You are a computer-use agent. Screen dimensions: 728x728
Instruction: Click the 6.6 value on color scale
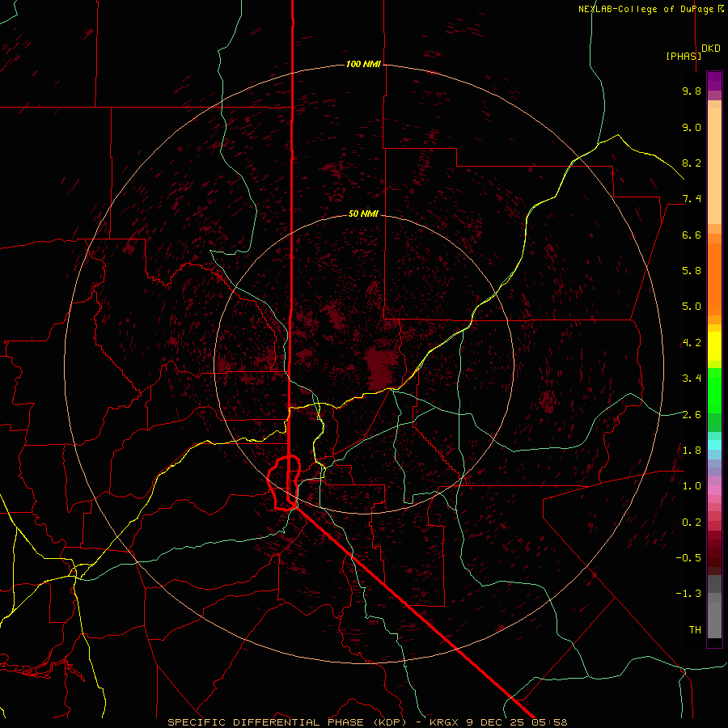pos(692,235)
